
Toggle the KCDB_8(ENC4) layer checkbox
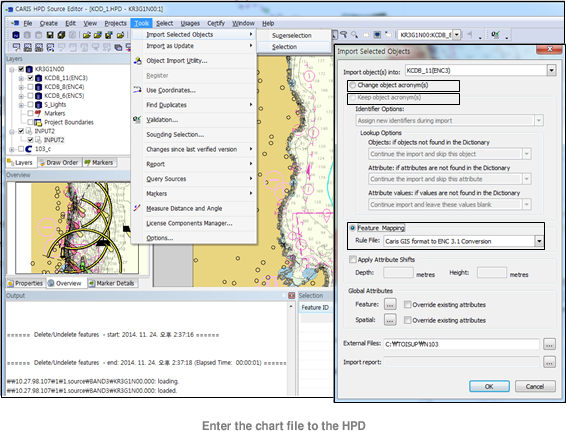(30, 87)
